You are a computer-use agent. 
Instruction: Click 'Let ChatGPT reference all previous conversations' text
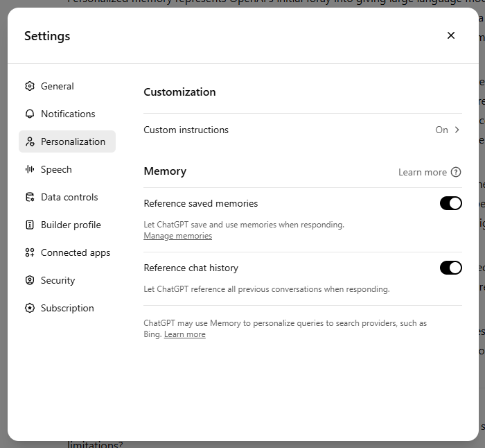pos(267,289)
